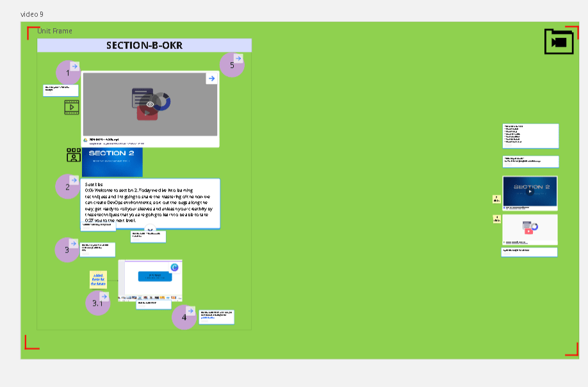Click the video 9 frame label
The height and width of the screenshot is (387, 588).
(x=32, y=14)
